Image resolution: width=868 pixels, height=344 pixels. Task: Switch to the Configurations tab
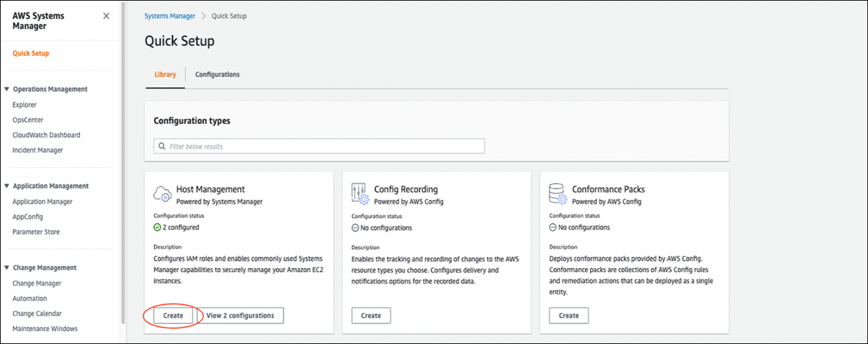tap(217, 75)
